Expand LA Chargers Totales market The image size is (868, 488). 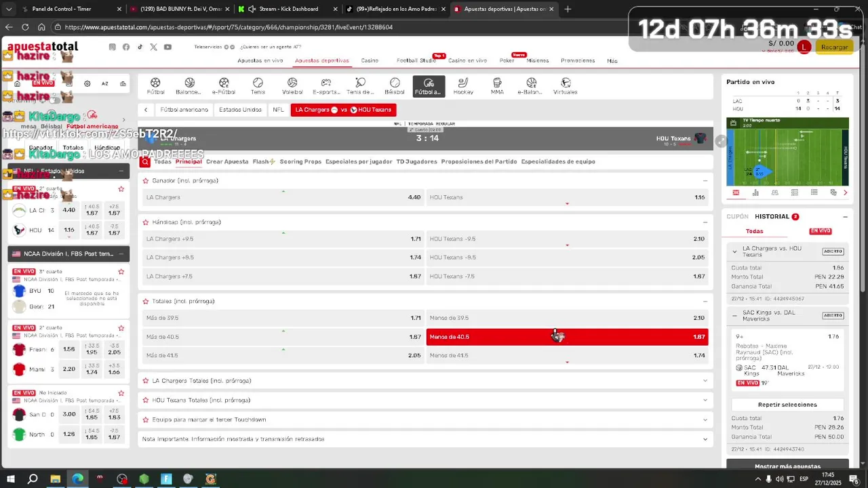[705, 381]
